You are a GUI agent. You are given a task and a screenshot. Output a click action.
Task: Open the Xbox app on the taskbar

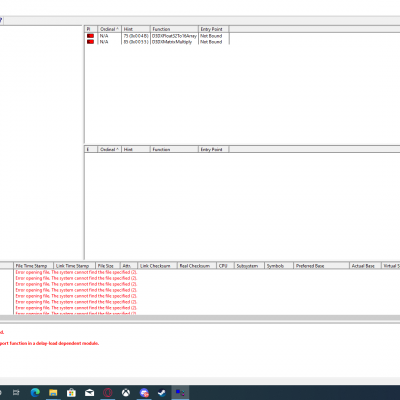coord(126,393)
